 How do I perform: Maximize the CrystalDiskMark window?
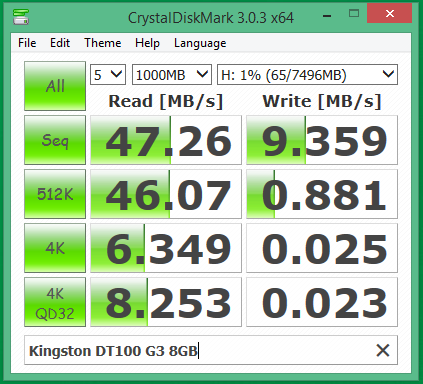[354, 14]
